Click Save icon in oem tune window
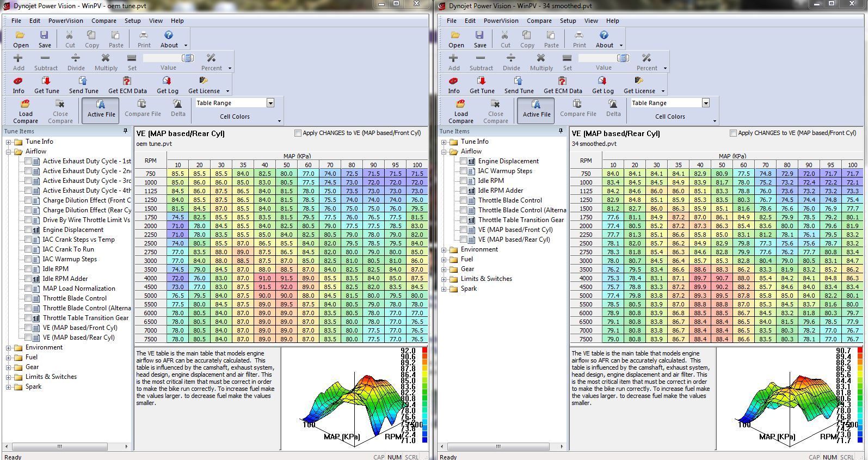This screenshot has height=460, width=868. [x=45, y=35]
